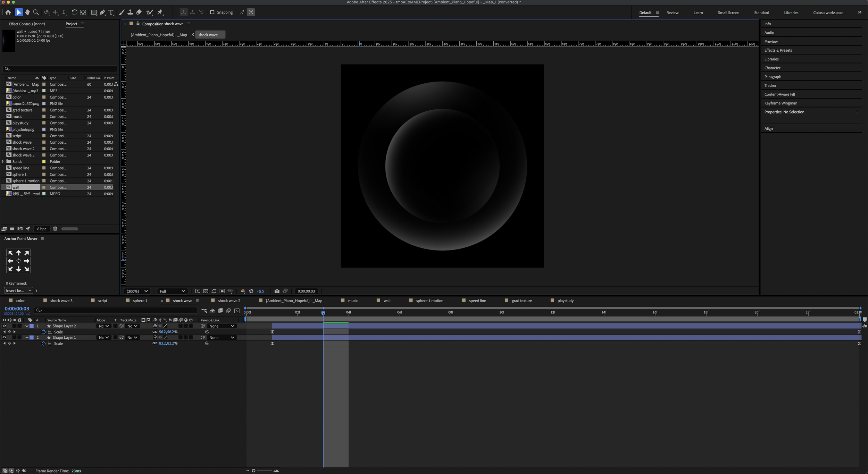Screen dimensions: 868x474
Task: Select the Hand tool
Action: click(x=27, y=12)
